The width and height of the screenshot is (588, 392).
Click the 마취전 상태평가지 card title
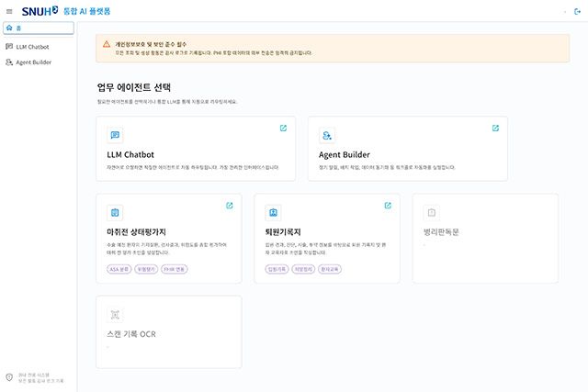click(137, 232)
